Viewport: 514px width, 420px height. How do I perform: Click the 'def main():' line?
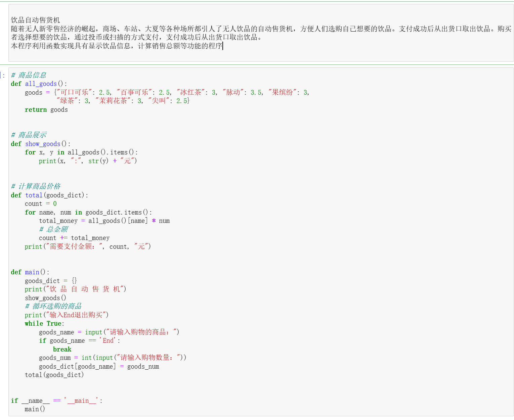click(30, 272)
